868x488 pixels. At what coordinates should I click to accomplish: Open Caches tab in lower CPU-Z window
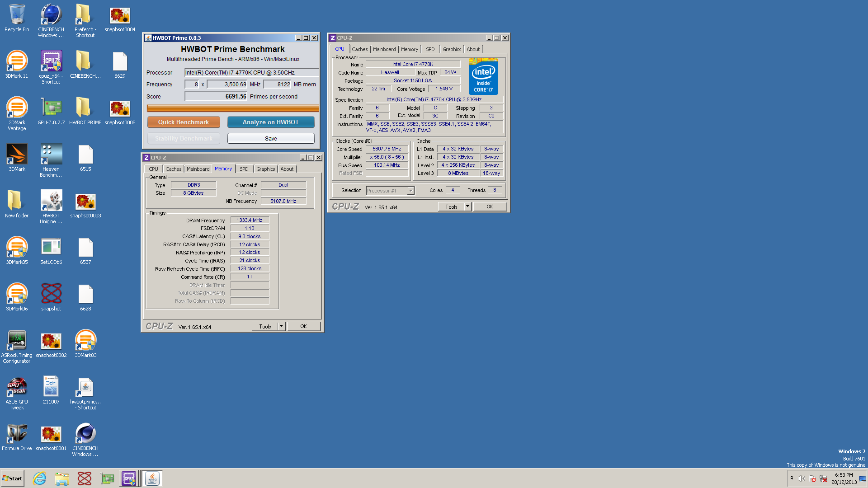[174, 169]
